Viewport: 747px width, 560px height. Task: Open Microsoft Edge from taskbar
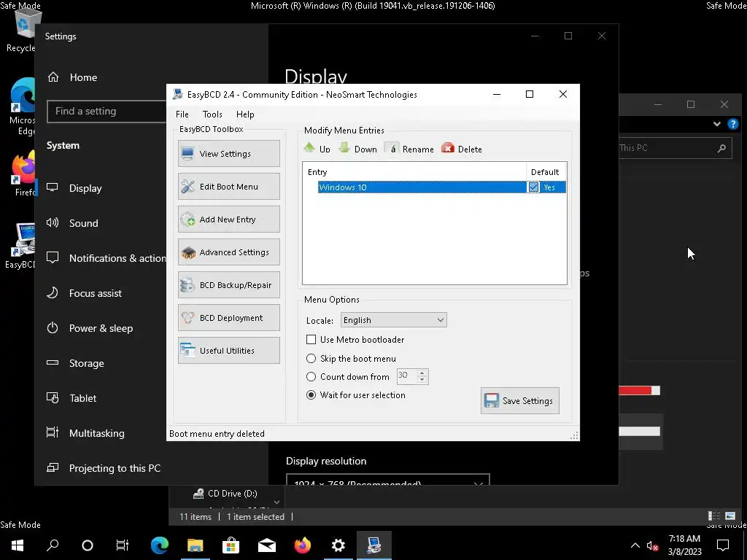(x=159, y=545)
